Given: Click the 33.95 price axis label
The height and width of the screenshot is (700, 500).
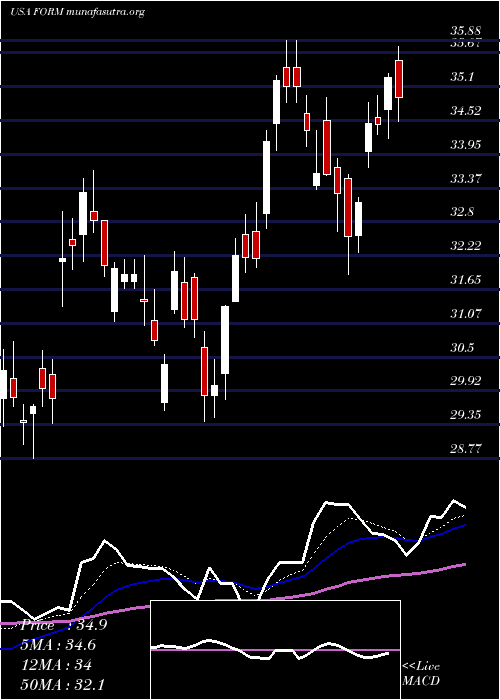Looking at the screenshot, I should point(465,144).
